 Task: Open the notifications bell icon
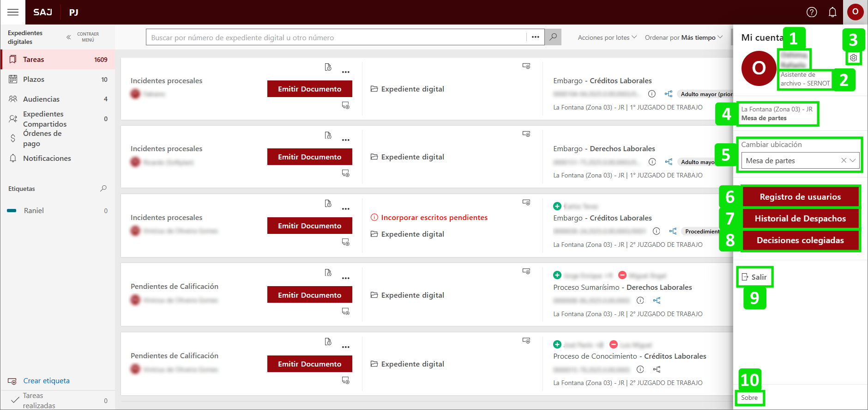click(x=832, y=12)
